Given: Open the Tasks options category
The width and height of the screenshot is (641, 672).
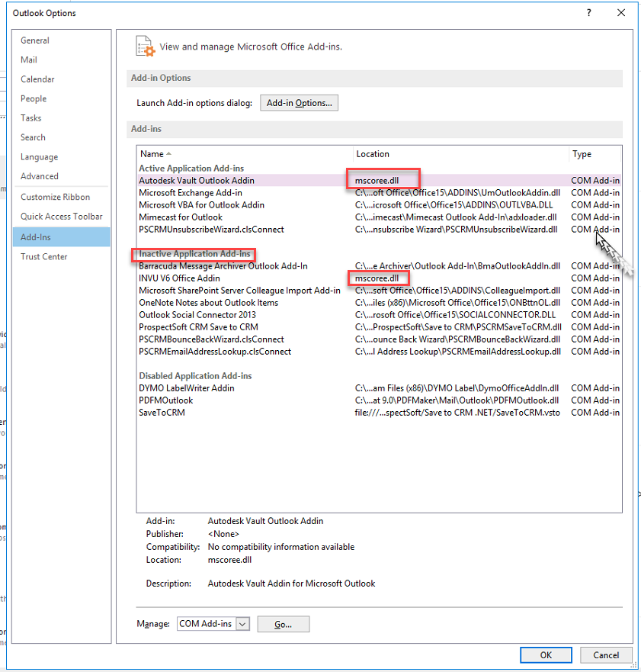Looking at the screenshot, I should (x=30, y=118).
